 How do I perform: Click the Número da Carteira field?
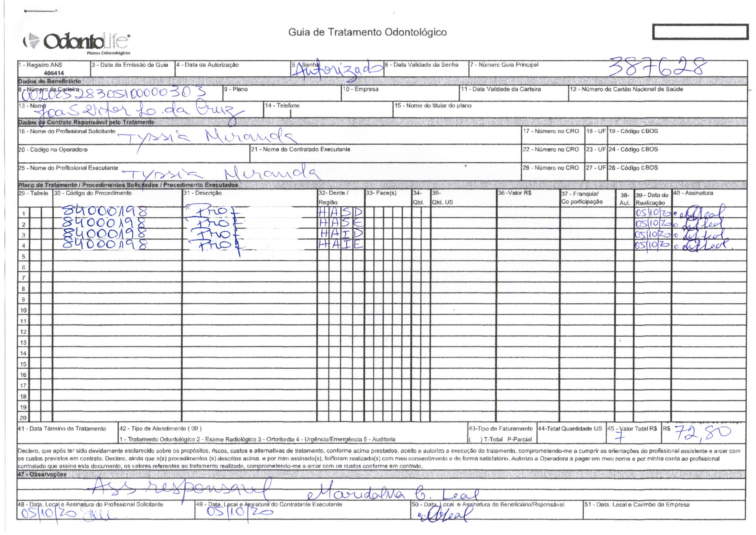pyautogui.click(x=112, y=93)
